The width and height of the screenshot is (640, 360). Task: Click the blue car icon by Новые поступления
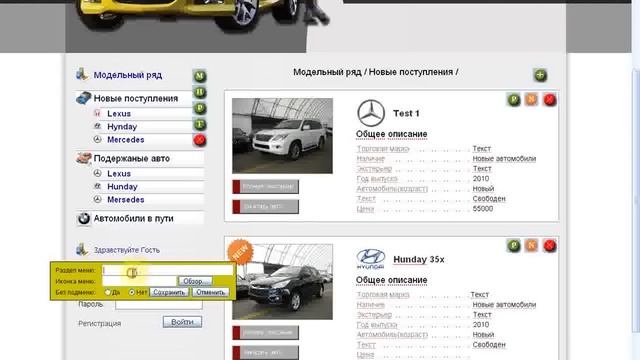click(83, 98)
